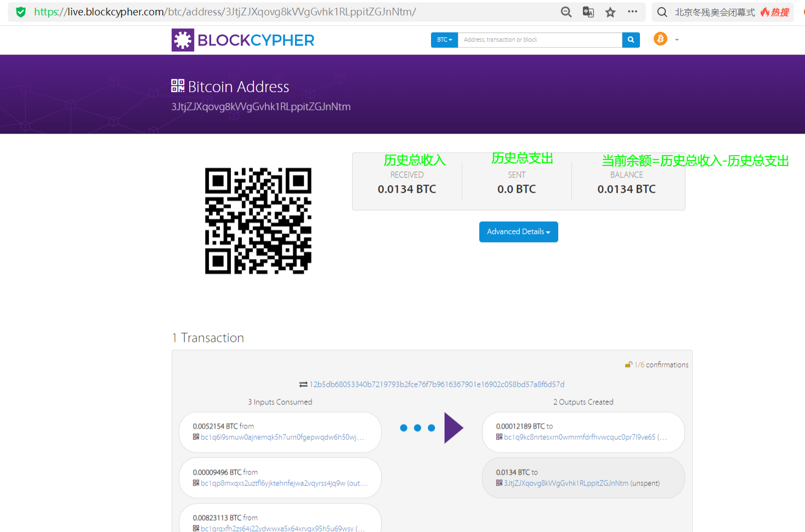Click the 0.0052154 BTC from amount
This screenshot has height=532, width=805.
pos(223,426)
